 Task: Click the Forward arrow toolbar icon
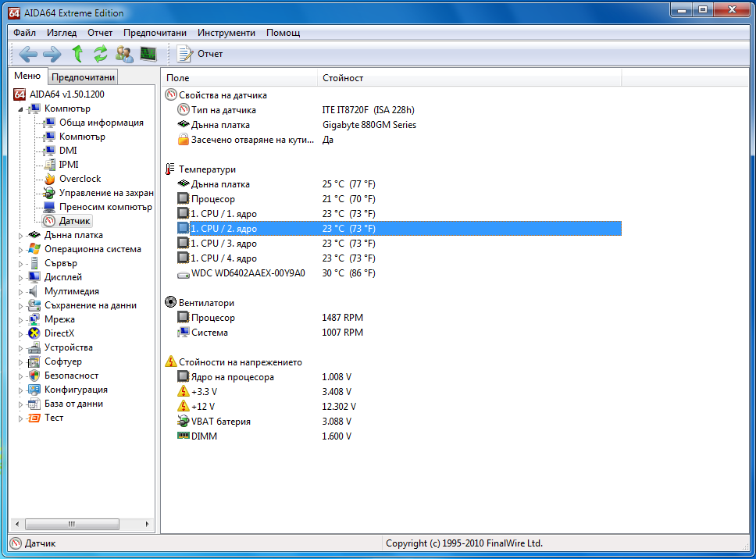(x=52, y=54)
